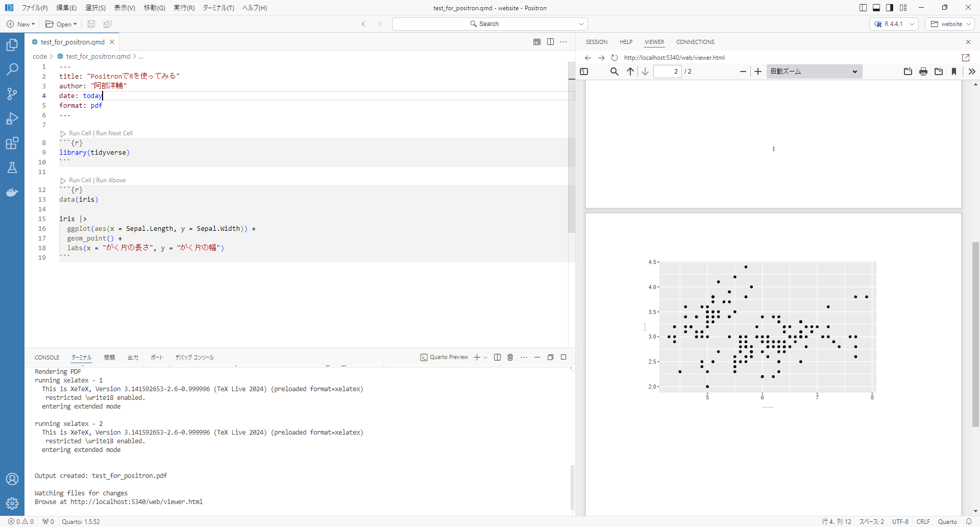Open the Testing flask icon view
This screenshot has height=527, width=980.
pos(12,167)
